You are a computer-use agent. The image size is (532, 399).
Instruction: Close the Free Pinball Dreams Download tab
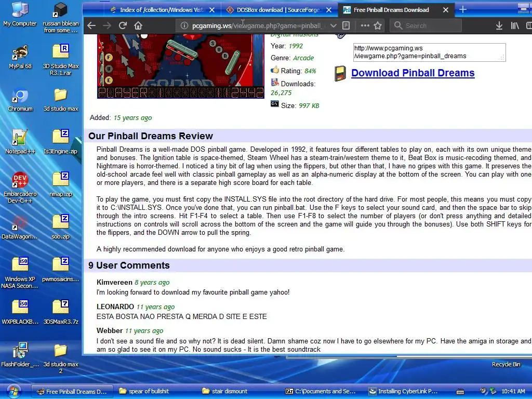[x=446, y=10]
